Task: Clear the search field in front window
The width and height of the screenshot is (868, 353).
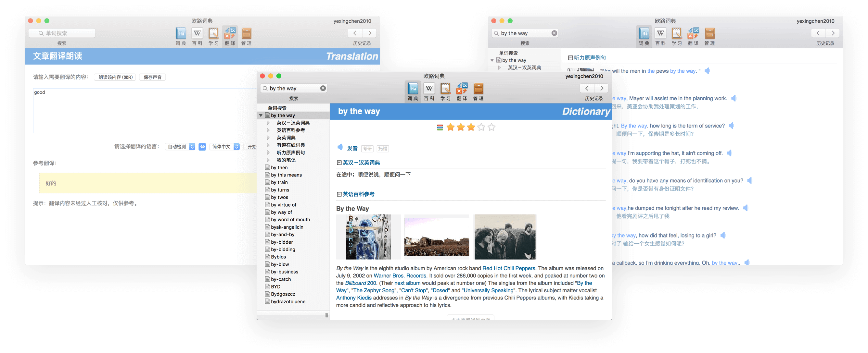Action: pyautogui.click(x=323, y=89)
